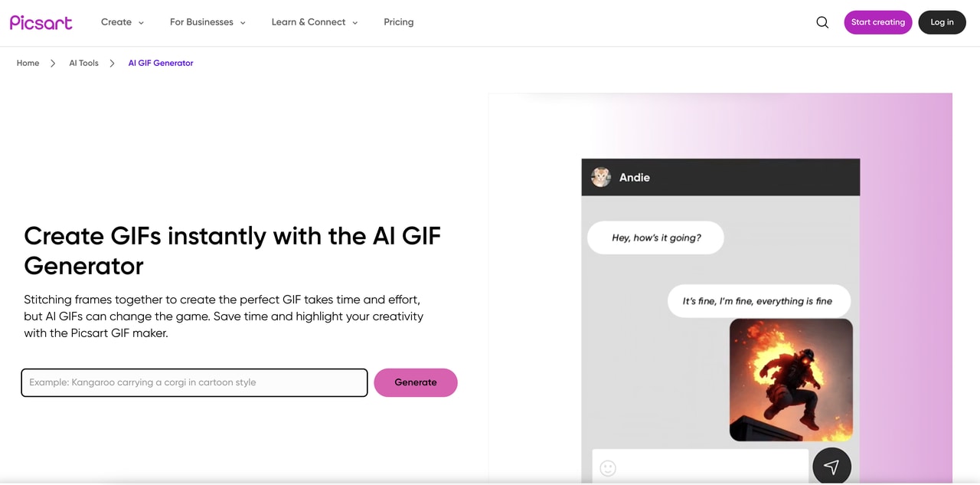Screen dimensions: 980x485
Task: Expand the Create dropdown menu
Action: pyautogui.click(x=122, y=22)
